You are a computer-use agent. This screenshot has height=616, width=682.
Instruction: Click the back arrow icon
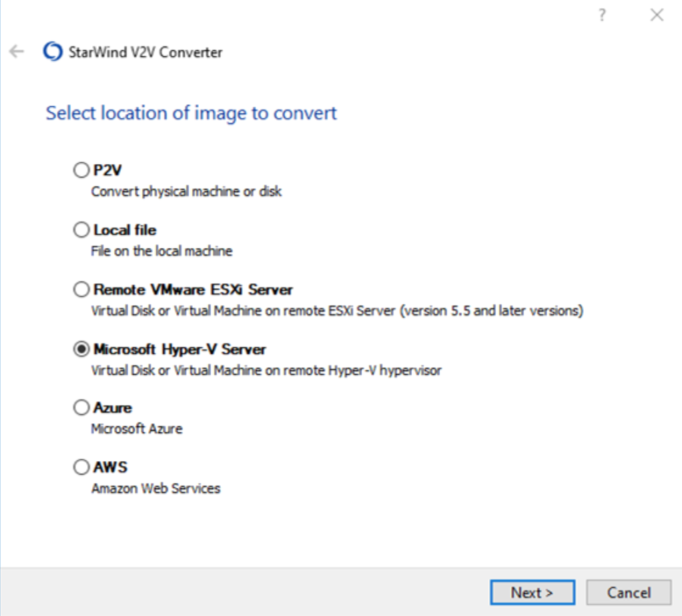(17, 52)
